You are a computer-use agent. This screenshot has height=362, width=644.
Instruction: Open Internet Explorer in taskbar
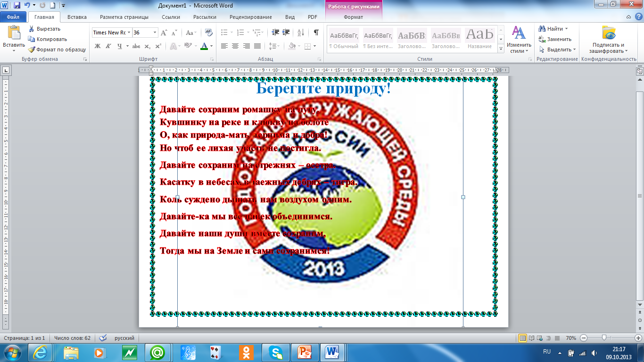pos(41,353)
